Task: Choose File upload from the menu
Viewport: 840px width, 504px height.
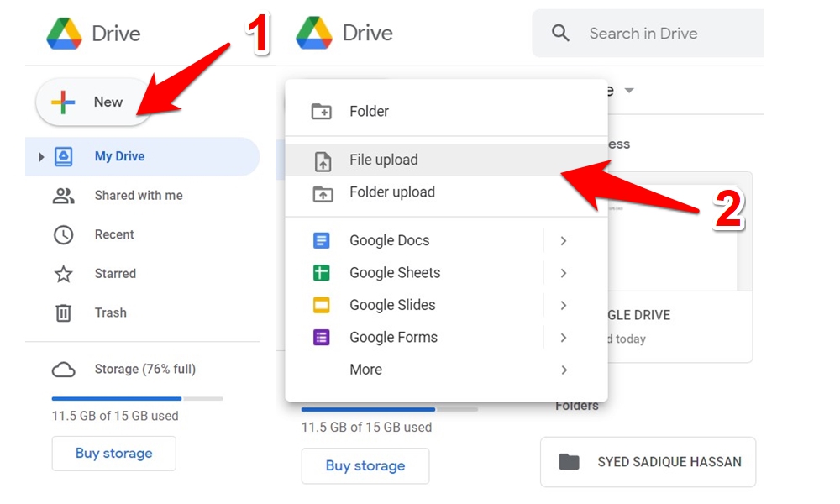Action: click(446, 160)
